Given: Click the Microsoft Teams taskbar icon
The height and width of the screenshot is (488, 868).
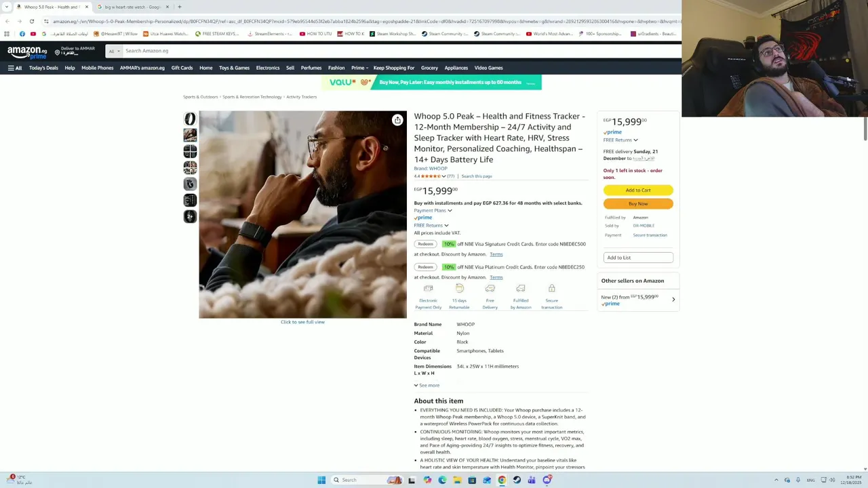Looking at the screenshot, I should click(532, 480).
